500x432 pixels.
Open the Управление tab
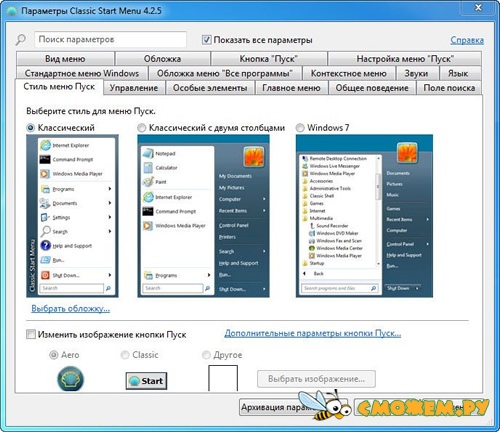(x=134, y=88)
